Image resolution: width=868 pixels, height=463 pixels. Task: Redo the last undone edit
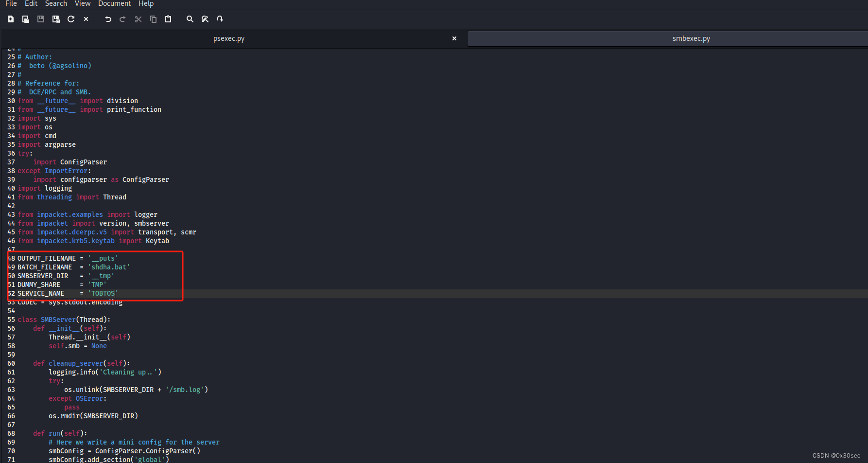tap(123, 19)
